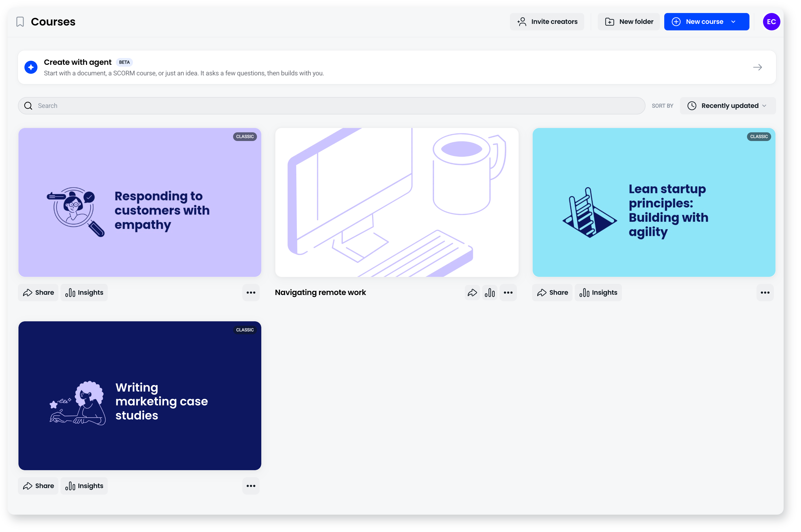Click the magnifier icon in the search bar
This screenshot has width=801, height=532.
pos(28,105)
